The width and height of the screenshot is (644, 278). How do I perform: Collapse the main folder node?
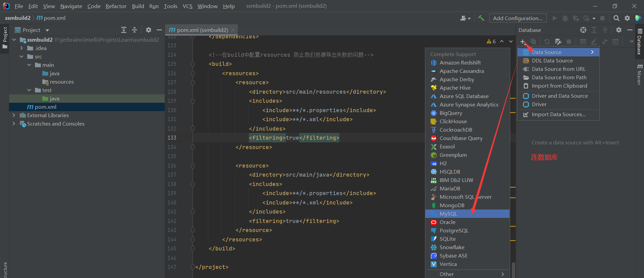coord(29,65)
